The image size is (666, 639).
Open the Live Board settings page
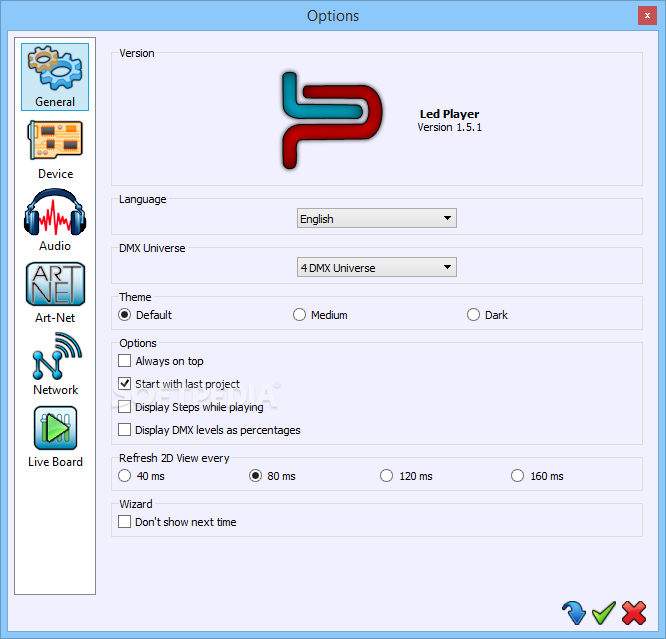pos(55,437)
